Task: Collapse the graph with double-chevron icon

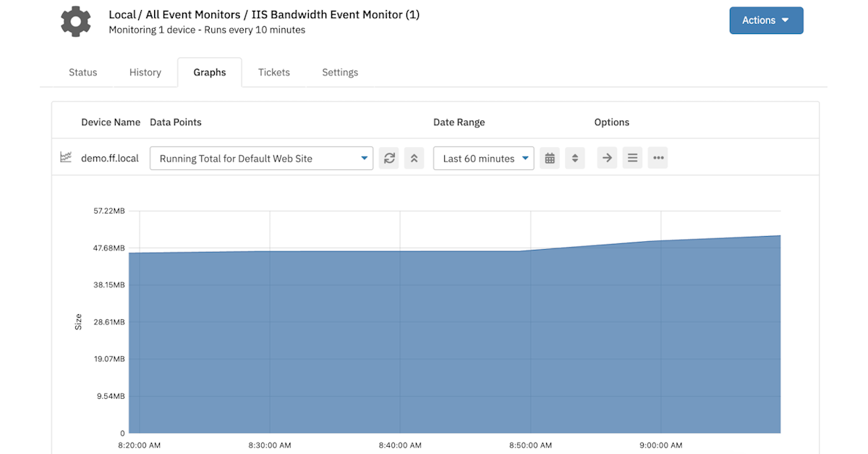Action: (414, 158)
